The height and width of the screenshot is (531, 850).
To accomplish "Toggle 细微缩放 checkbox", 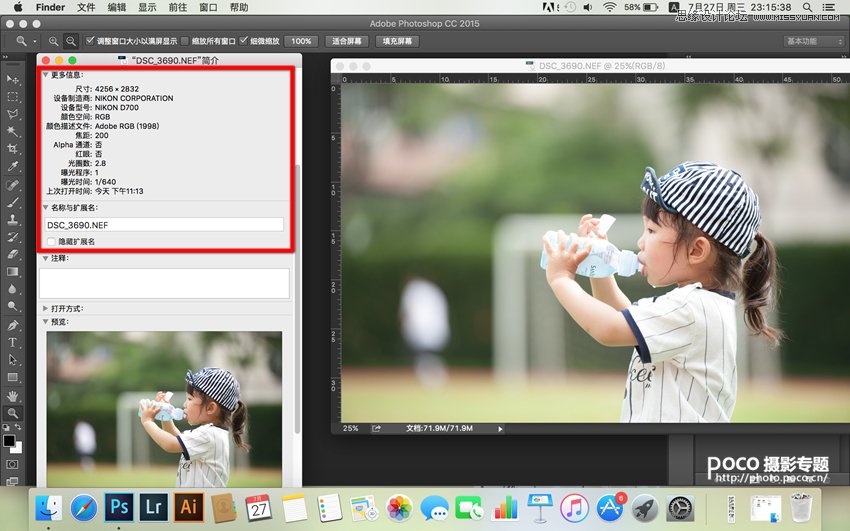I will (x=243, y=41).
